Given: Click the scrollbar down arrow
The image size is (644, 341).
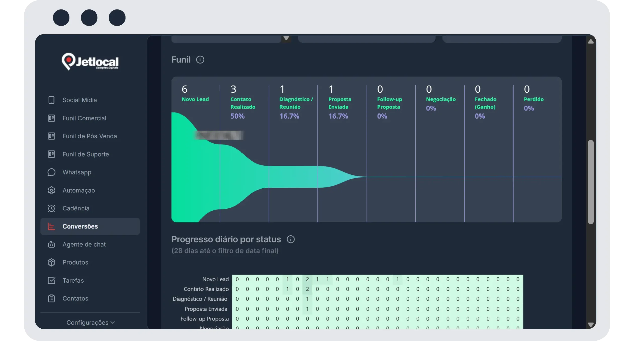Looking at the screenshot, I should click(x=591, y=325).
